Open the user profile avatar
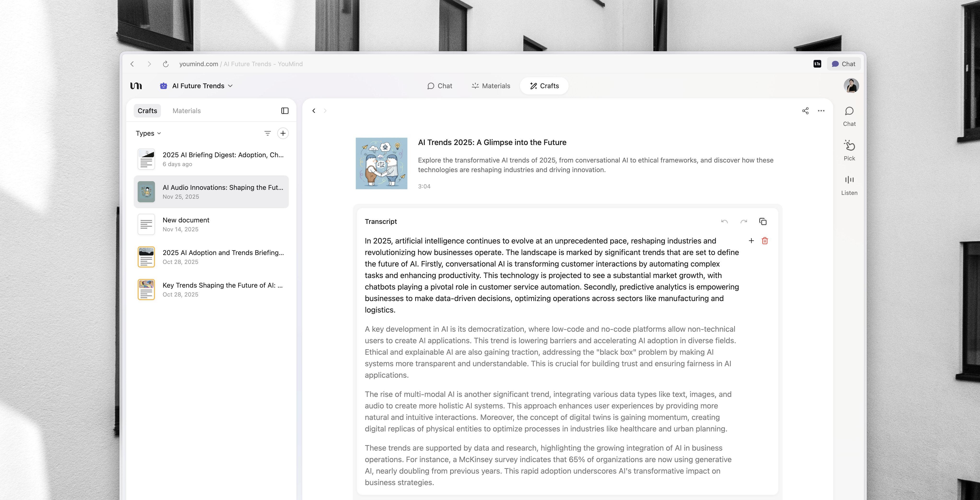This screenshot has width=980, height=500. coord(852,86)
